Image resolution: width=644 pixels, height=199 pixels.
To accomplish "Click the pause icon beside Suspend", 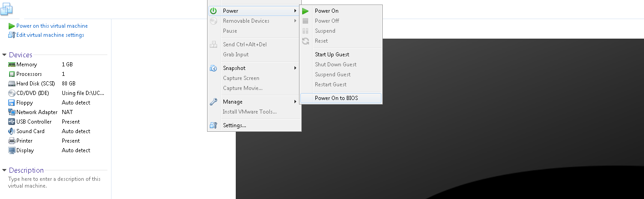I will coord(305,31).
